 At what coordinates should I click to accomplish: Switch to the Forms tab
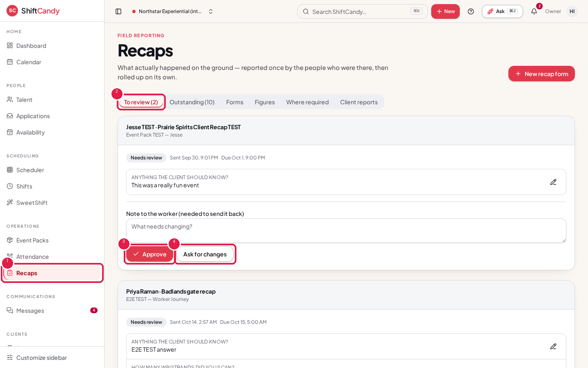pos(235,102)
